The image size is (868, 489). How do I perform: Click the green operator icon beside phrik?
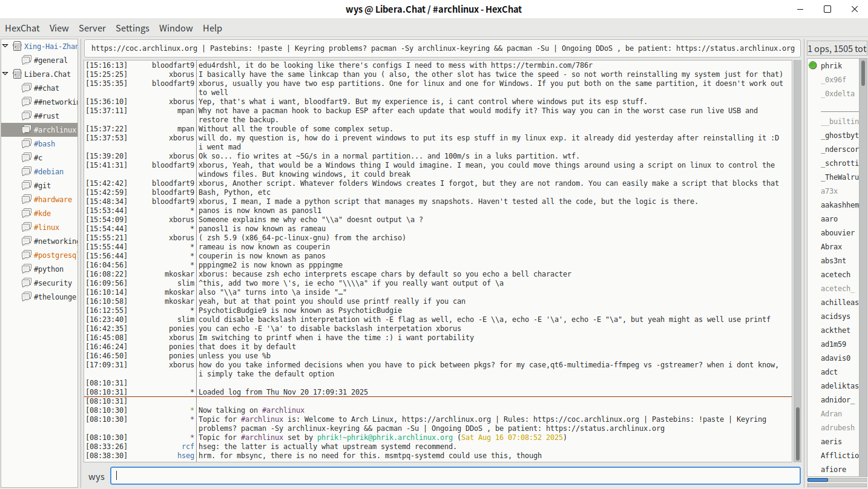point(813,65)
